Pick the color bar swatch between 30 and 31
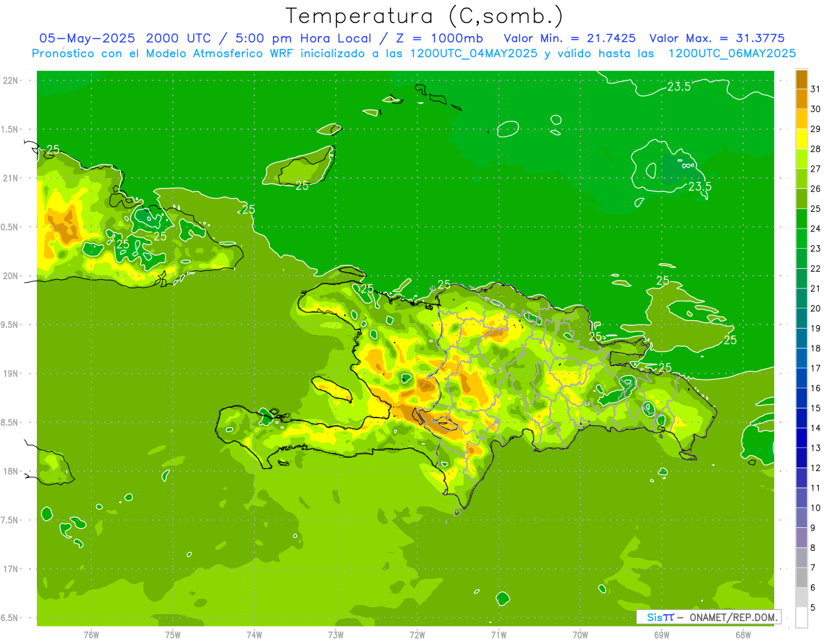The height and width of the screenshot is (644, 834). tap(801, 99)
